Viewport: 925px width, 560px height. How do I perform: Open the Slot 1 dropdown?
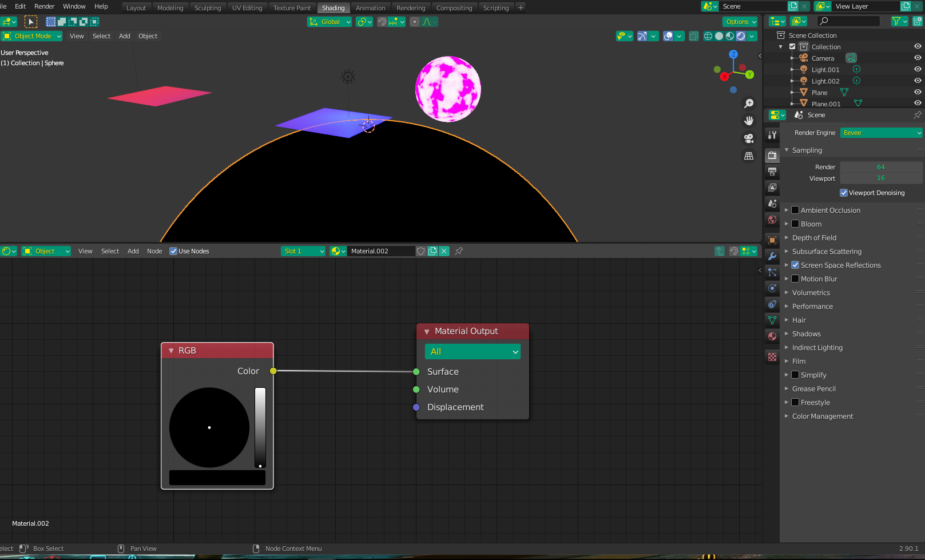click(x=303, y=251)
